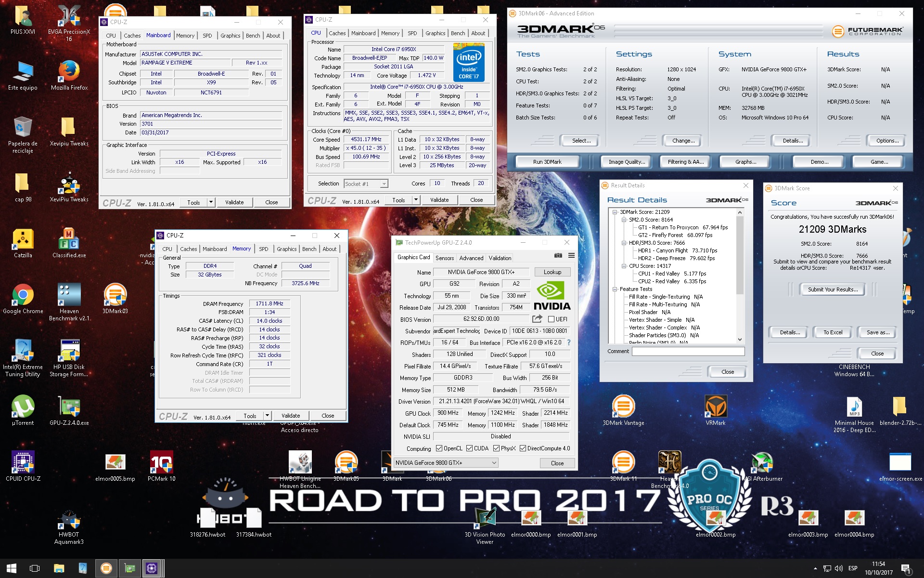
Task: Toggle the PhysX checkbox
Action: (496, 448)
